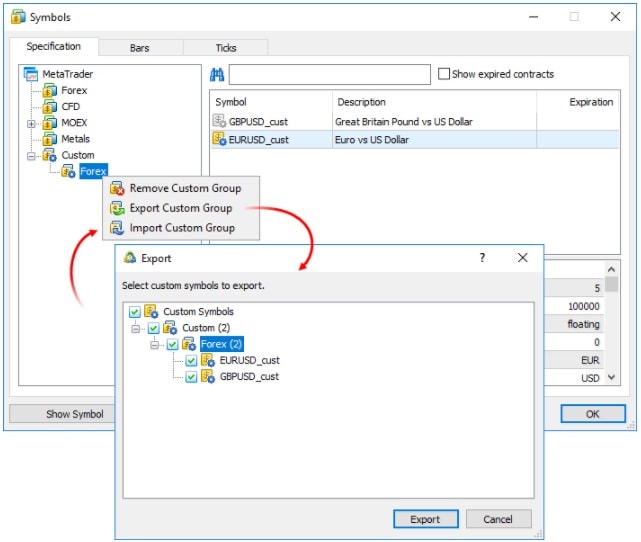
Task: Click the CFD folder icon
Action: 49,107
